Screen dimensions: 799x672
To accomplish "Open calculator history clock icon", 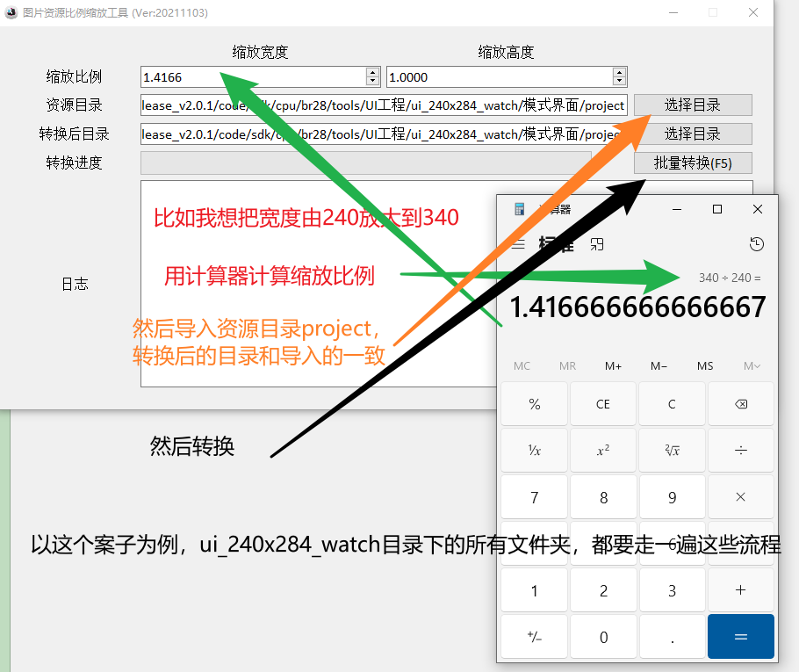I will (757, 244).
